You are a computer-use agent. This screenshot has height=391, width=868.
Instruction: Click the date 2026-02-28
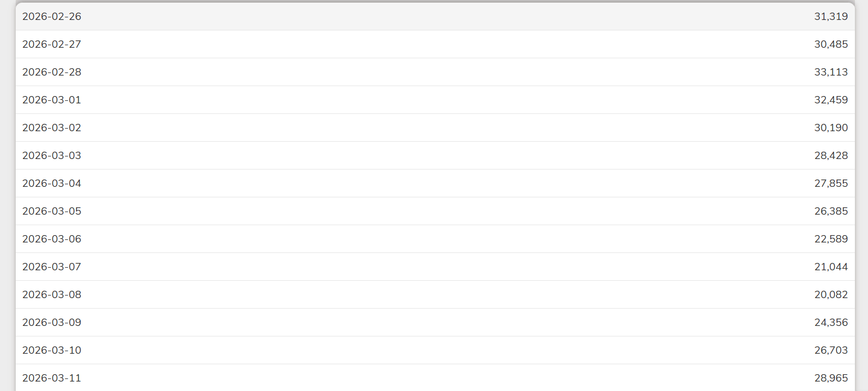point(51,72)
